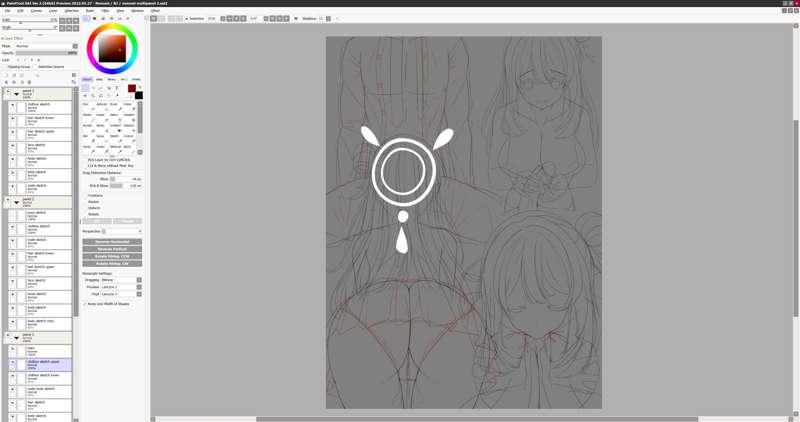Click the dark red foreground color swatch
The width and height of the screenshot is (800, 422).
(x=132, y=89)
